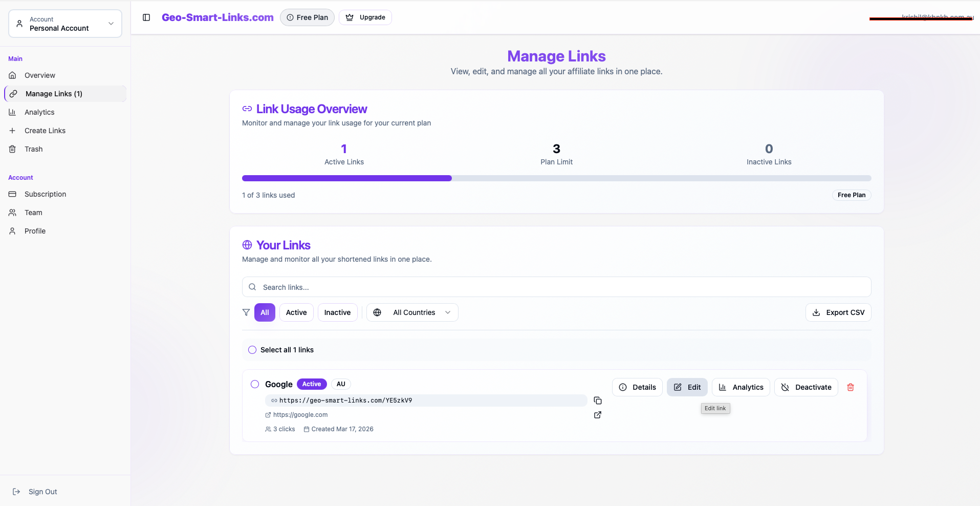Click the Free Plan label in usage card

point(852,195)
